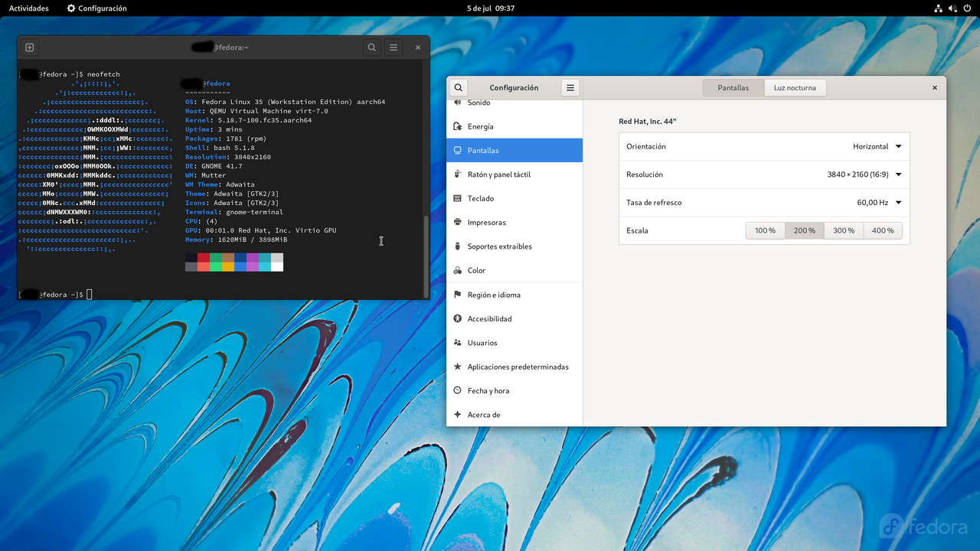Open the Settings hamburger menu
The image size is (980, 551).
[x=570, y=88]
